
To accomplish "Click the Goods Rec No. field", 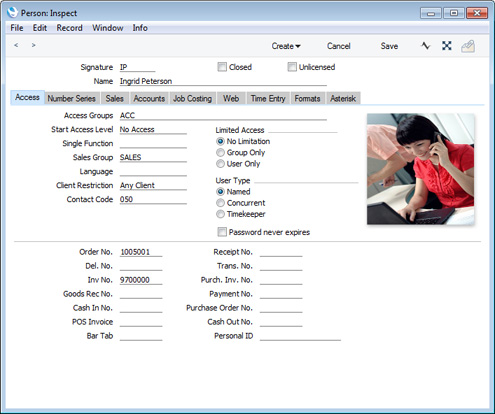I will 141,294.
